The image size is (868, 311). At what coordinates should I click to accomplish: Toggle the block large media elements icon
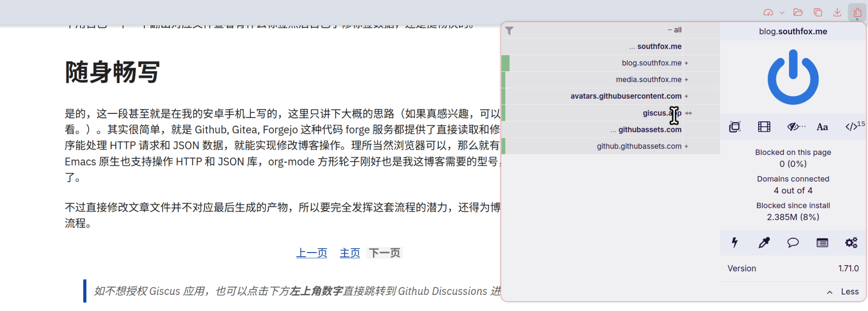point(764,127)
